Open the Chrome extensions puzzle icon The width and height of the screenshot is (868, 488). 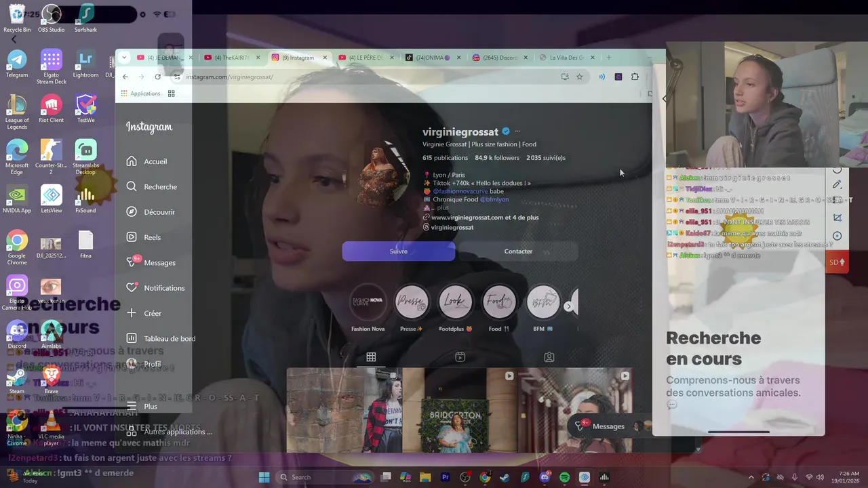tap(635, 77)
